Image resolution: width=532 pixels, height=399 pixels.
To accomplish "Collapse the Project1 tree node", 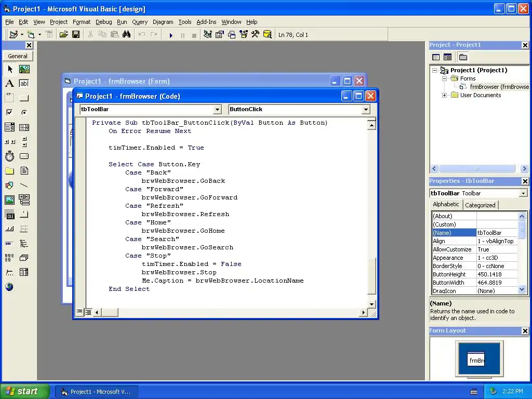I will [435, 71].
